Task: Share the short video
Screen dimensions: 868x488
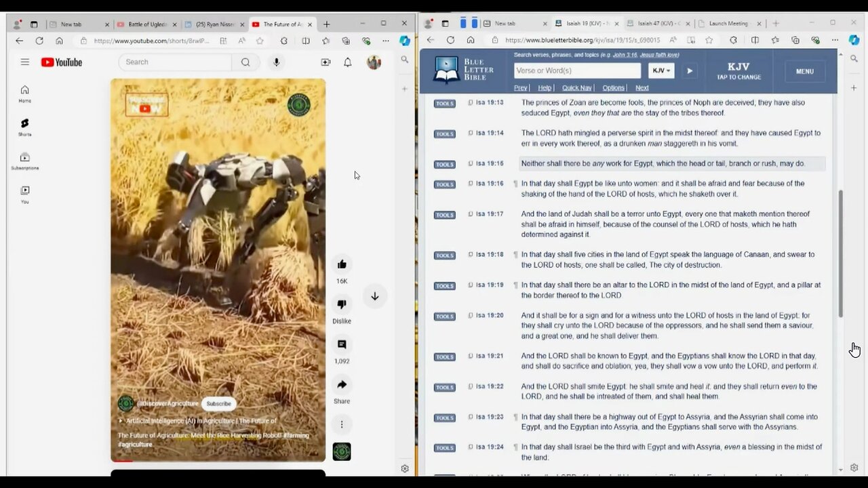Action: pos(342,384)
